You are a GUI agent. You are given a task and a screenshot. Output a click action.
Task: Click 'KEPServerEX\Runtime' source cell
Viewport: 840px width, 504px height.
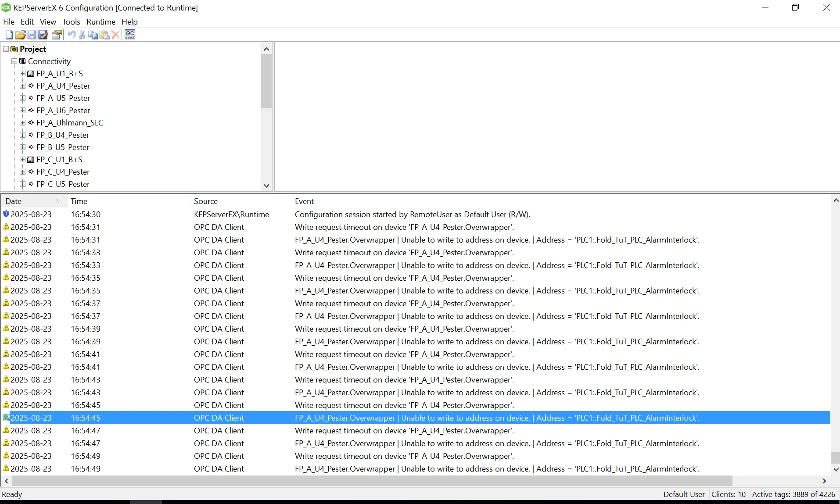[x=231, y=214]
